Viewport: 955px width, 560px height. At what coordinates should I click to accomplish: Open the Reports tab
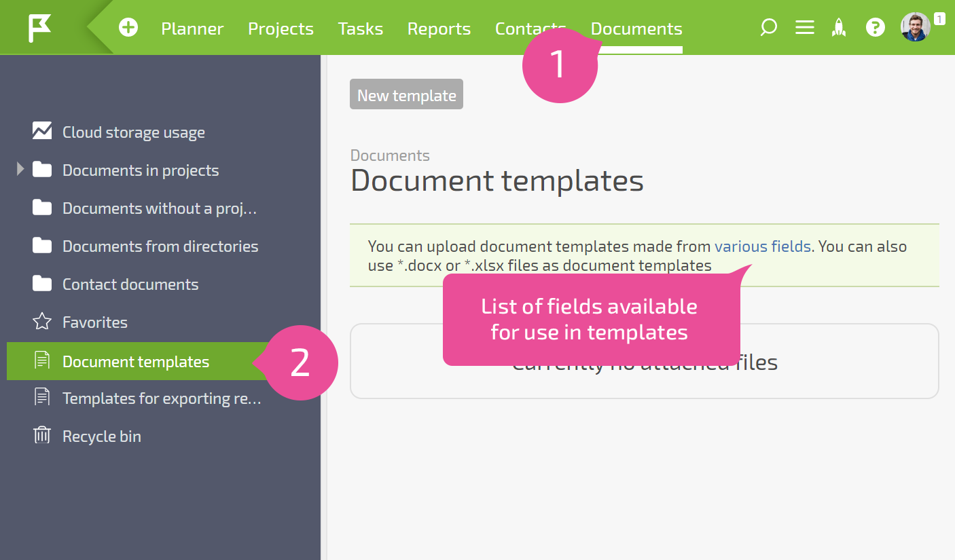tap(439, 29)
